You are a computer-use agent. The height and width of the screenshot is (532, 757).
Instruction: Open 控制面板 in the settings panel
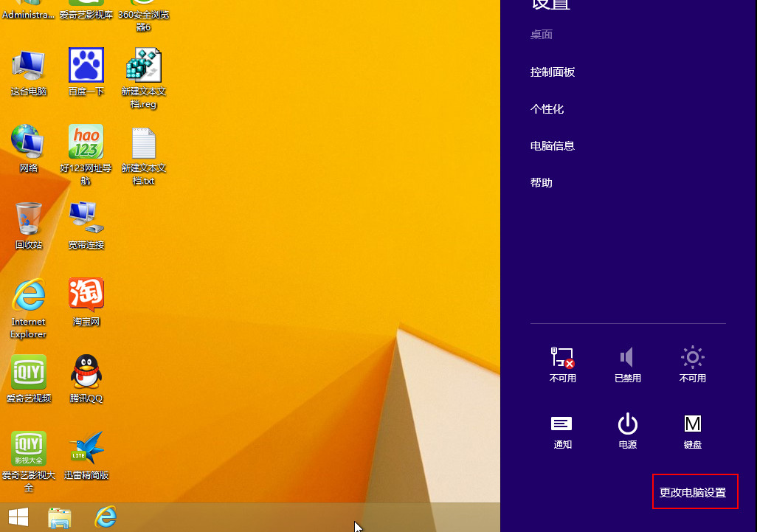coord(553,72)
